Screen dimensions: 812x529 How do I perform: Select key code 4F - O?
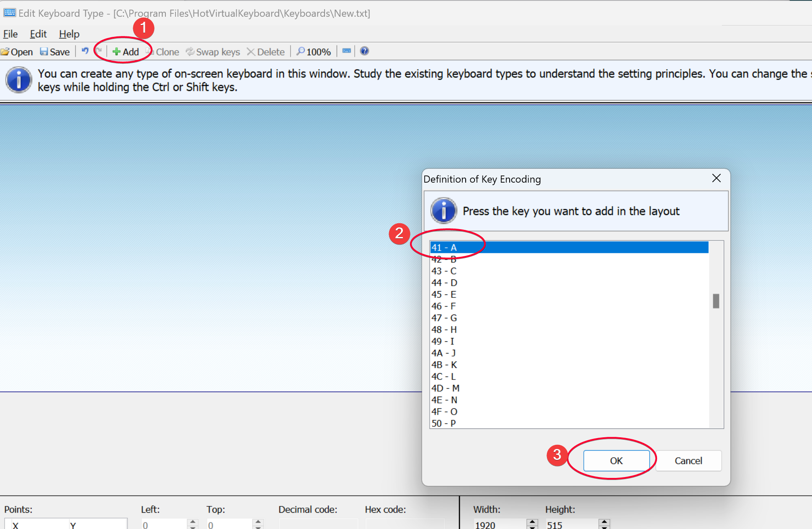(570, 412)
